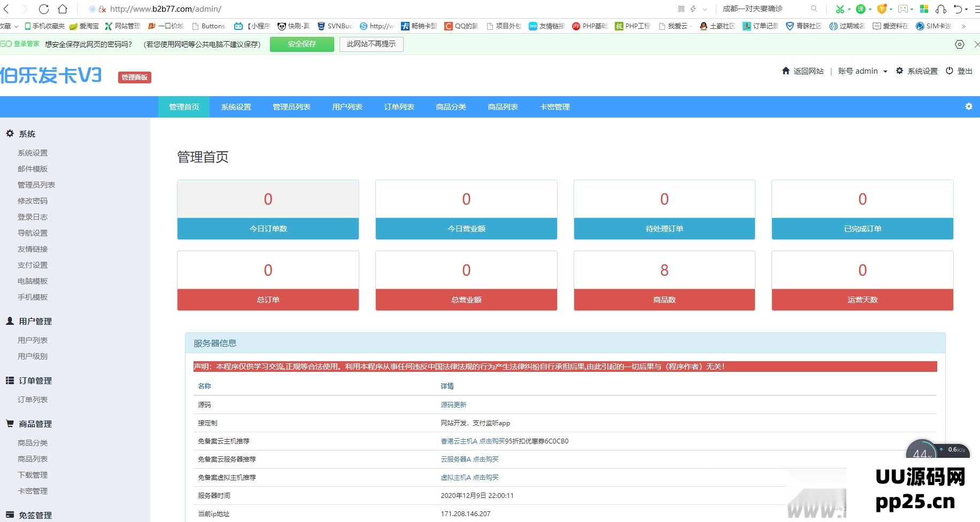Open the bookmarks overflow chevron

[x=964, y=26]
